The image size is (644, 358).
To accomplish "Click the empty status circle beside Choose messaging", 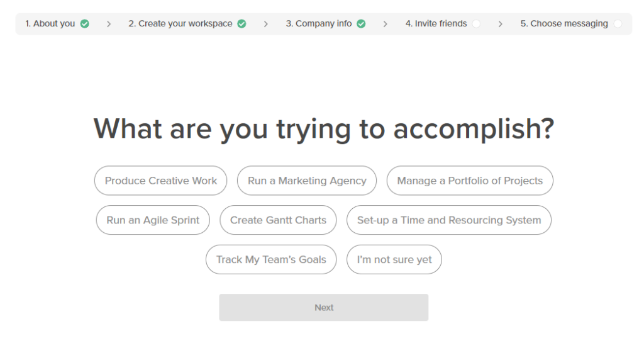I will (618, 24).
